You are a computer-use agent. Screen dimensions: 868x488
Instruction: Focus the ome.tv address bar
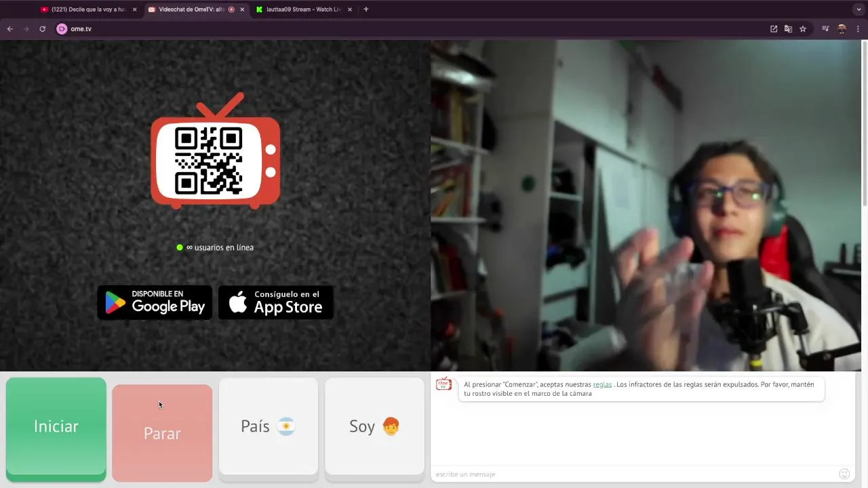pyautogui.click(x=407, y=29)
